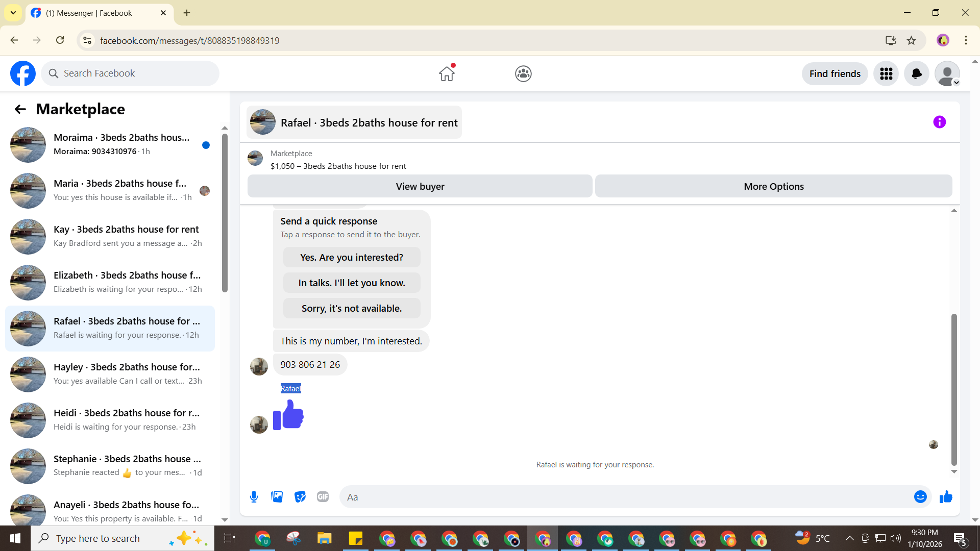This screenshot has width=980, height=551.
Task: Click the View buyer button
Action: pos(420,187)
